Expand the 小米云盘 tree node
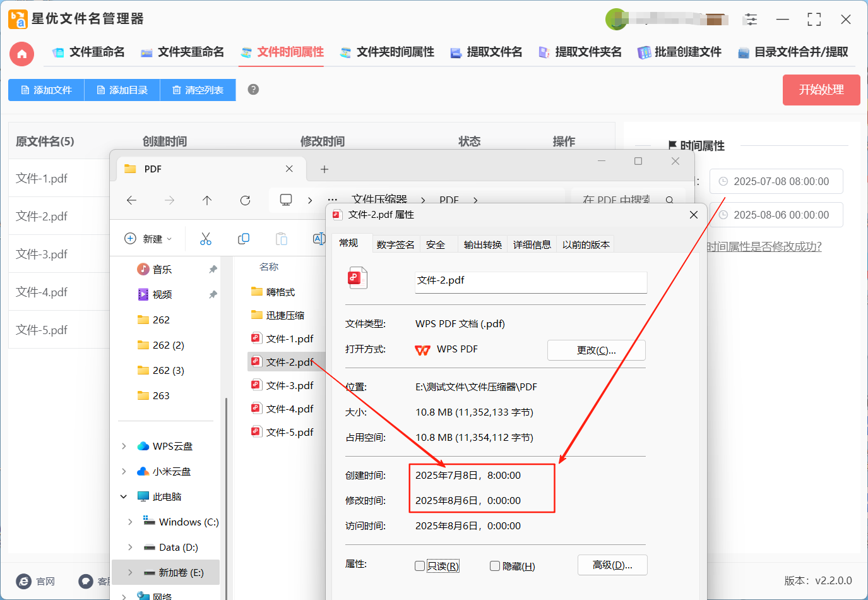This screenshot has height=600, width=868. [124, 471]
